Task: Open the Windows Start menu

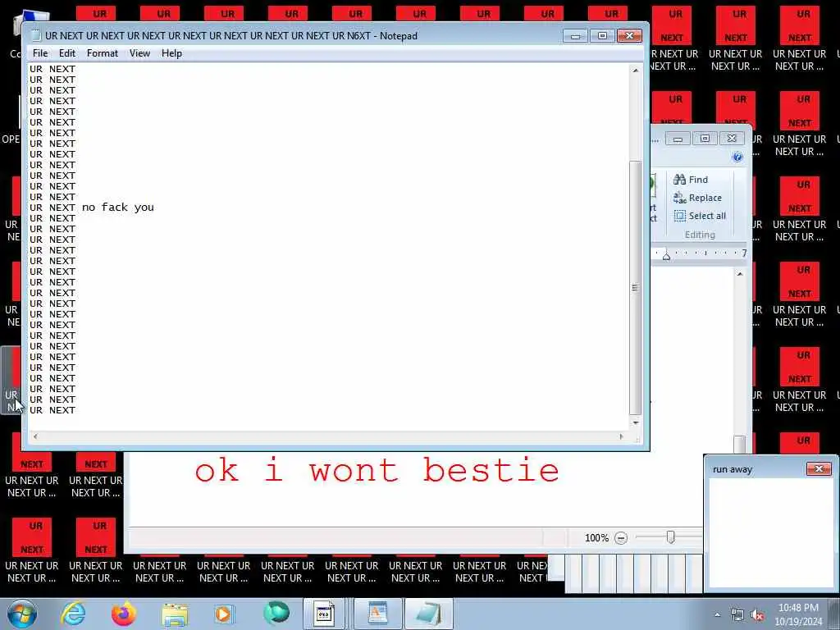Action: tap(22, 614)
